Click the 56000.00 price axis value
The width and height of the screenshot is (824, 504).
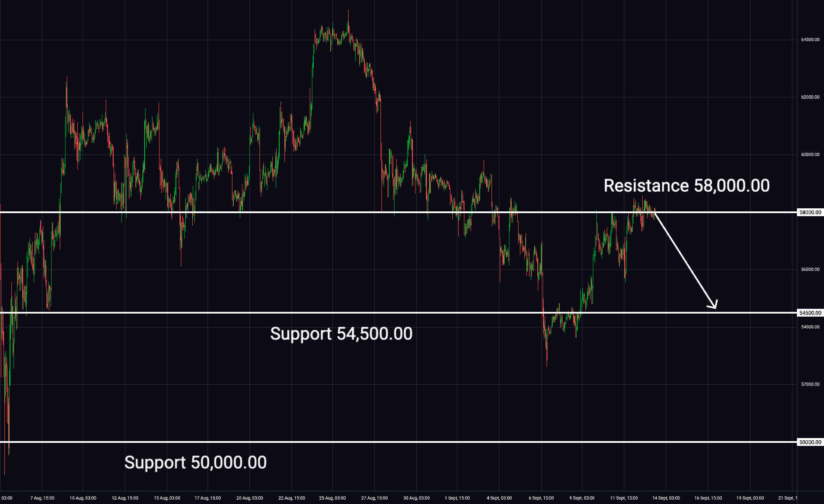[810, 269]
